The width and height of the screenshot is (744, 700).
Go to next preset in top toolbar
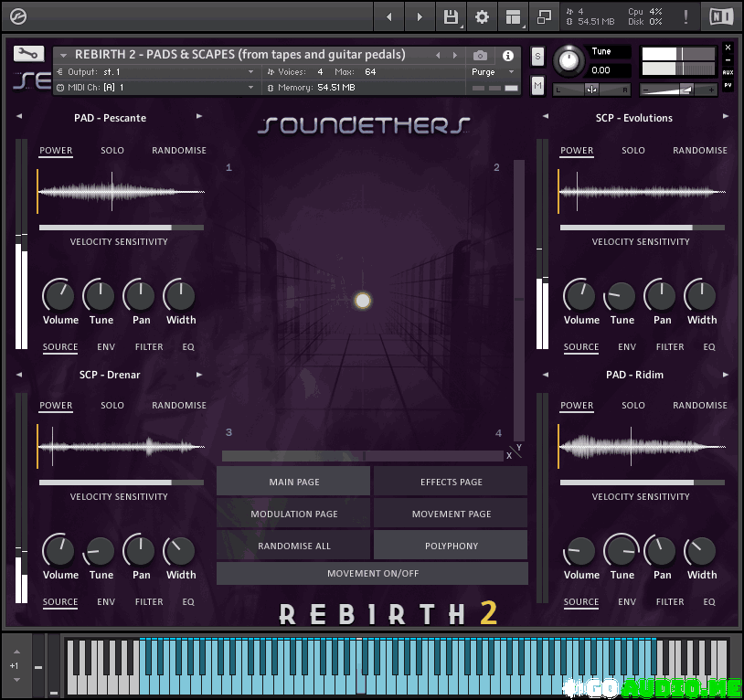(x=420, y=17)
